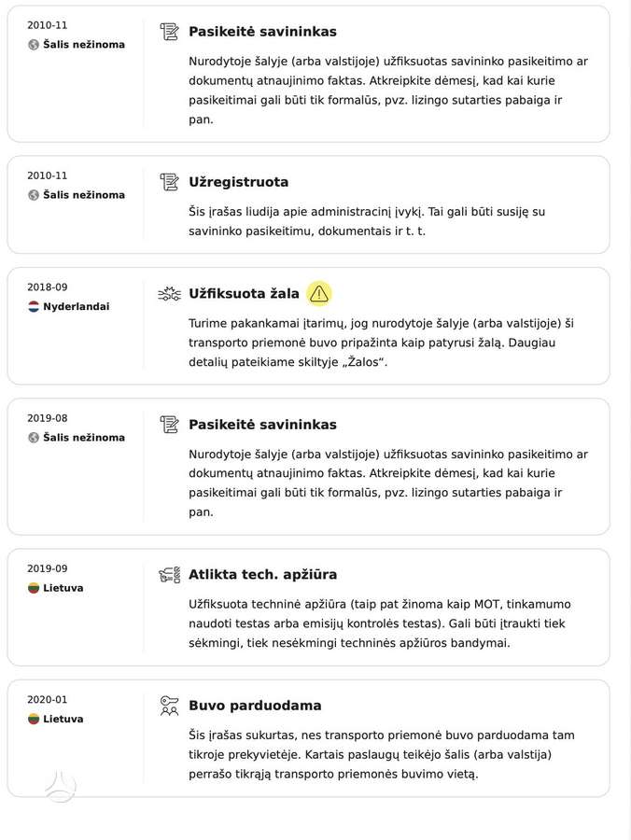
Task: Click the document icon next to Užregistruota
Action: pyautogui.click(x=169, y=182)
